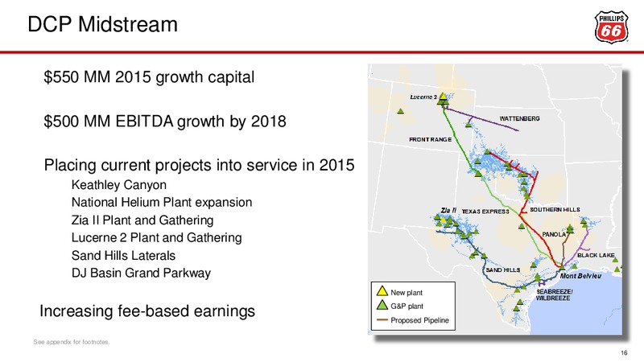Click the Zia II map label
Viewport: 644px width, 362px height.
point(448,211)
